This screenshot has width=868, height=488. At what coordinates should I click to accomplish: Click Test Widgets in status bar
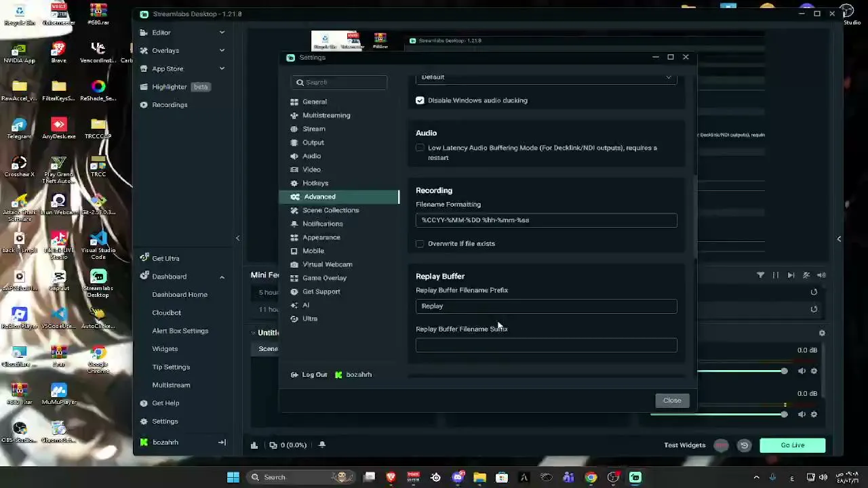point(685,445)
